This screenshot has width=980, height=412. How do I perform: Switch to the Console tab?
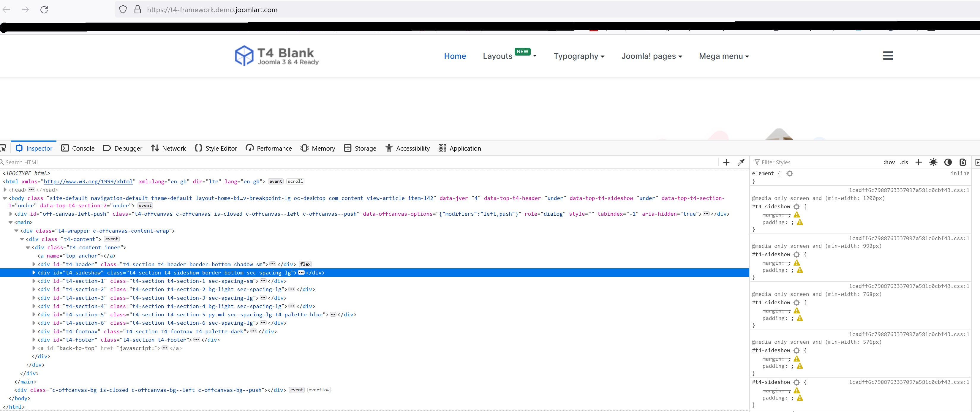tap(78, 148)
